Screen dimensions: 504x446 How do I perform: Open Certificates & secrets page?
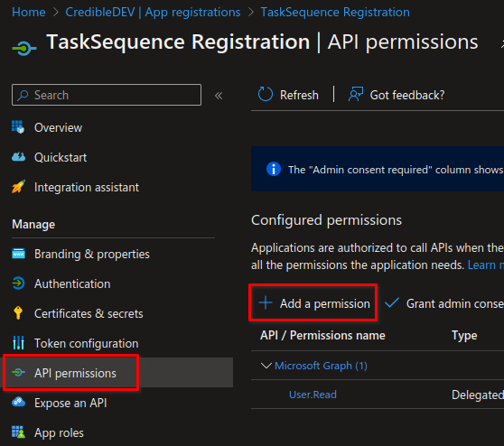coord(89,313)
